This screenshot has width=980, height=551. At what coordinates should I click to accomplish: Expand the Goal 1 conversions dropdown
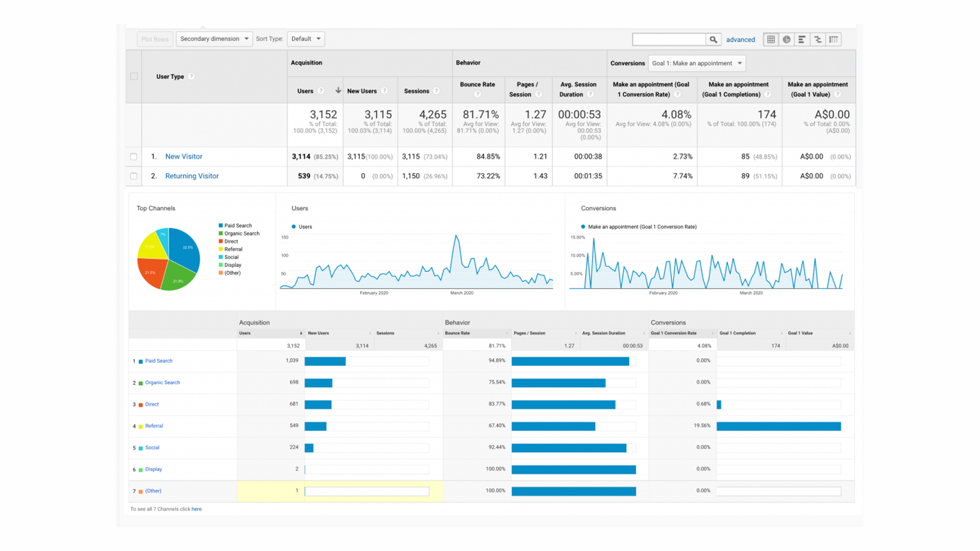tap(696, 63)
